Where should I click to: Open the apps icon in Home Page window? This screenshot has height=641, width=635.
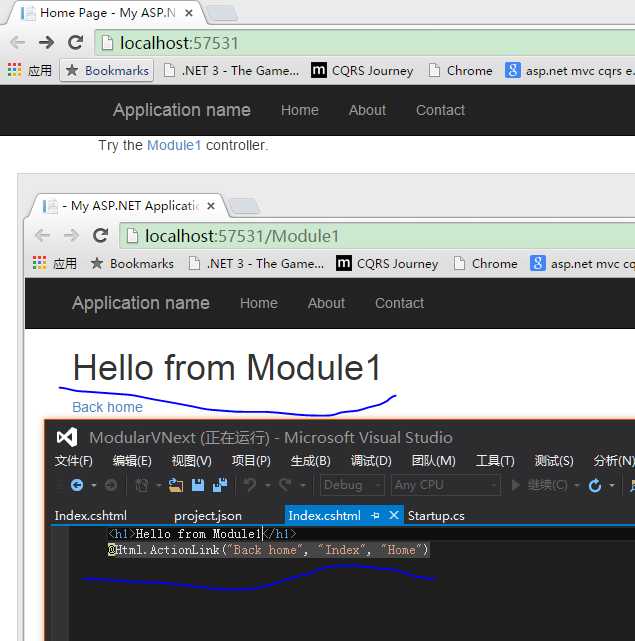pyautogui.click(x=14, y=70)
